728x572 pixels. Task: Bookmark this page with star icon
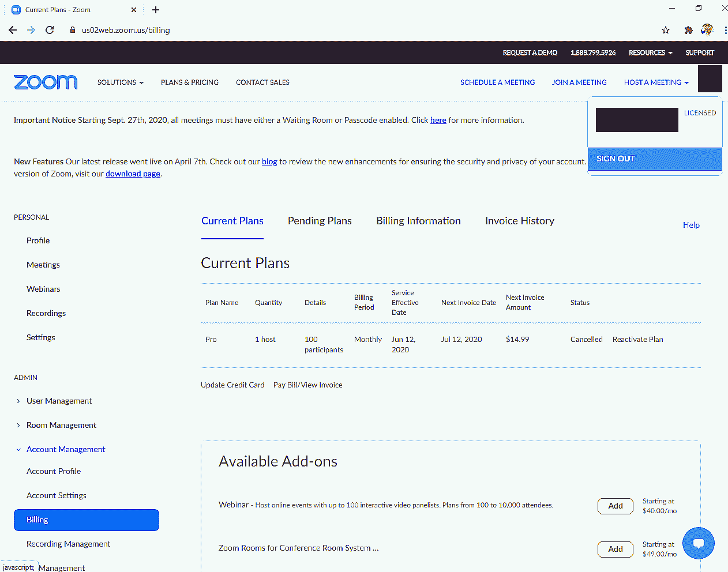pyautogui.click(x=666, y=30)
